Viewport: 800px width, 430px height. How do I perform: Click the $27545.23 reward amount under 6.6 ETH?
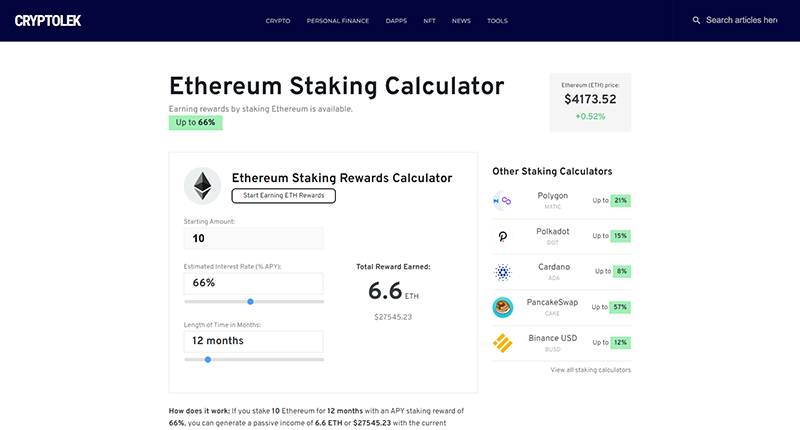[393, 317]
